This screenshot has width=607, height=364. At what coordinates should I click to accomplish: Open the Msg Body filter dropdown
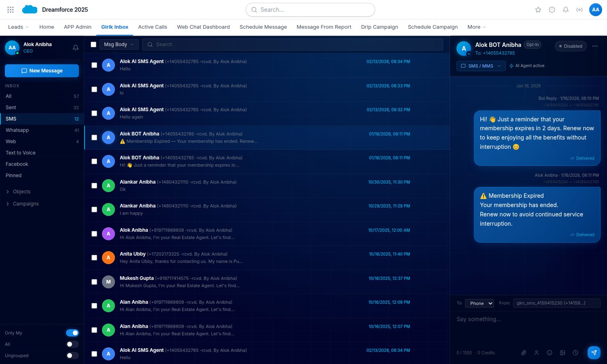pos(119,44)
